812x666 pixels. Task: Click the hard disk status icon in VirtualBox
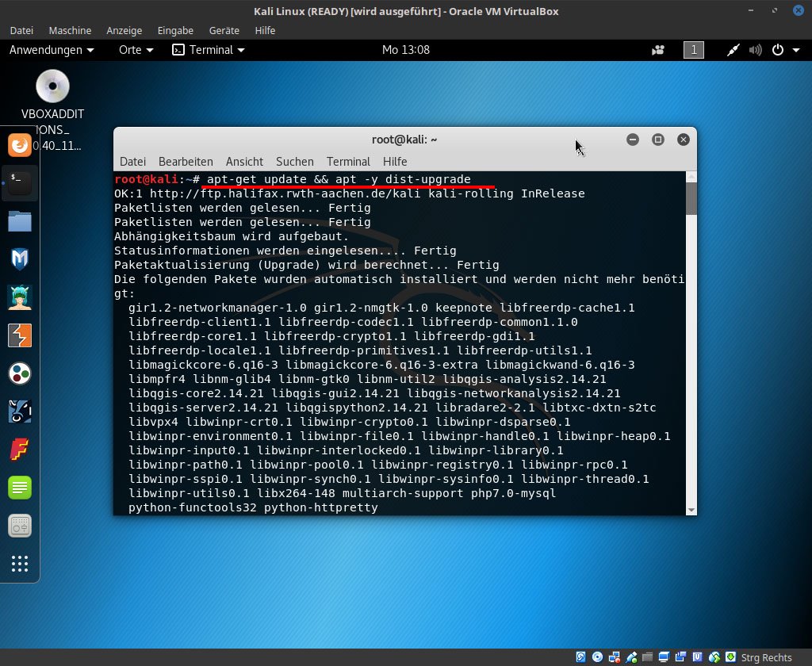pos(580,657)
